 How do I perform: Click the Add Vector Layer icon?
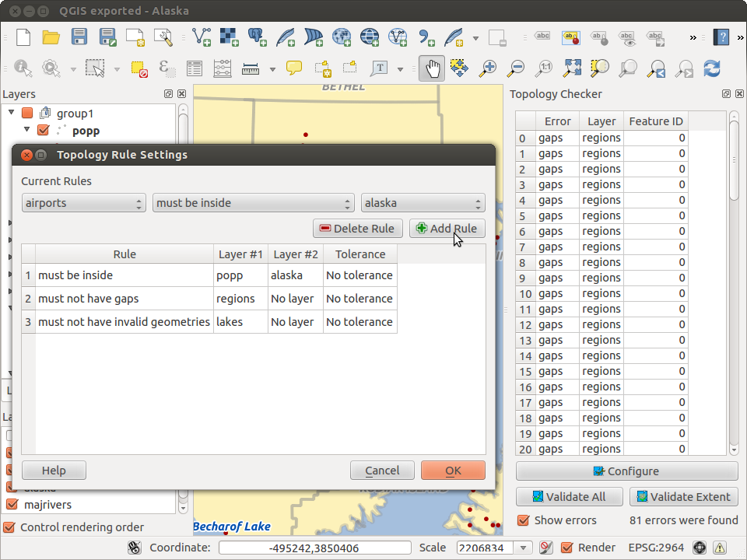(x=202, y=37)
